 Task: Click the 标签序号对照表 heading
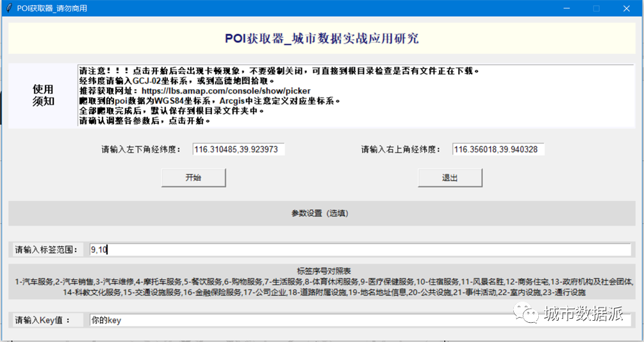point(324,271)
